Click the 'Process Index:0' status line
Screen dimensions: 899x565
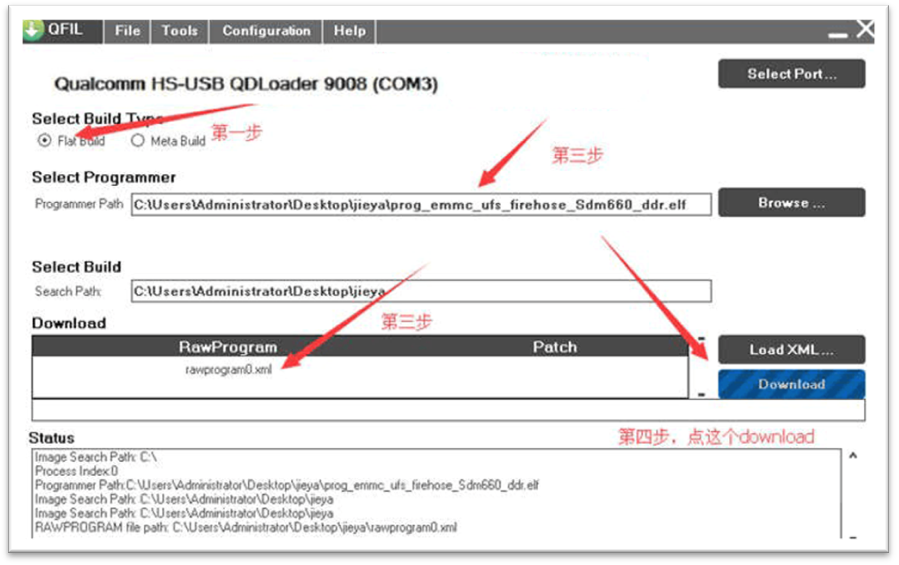76,471
